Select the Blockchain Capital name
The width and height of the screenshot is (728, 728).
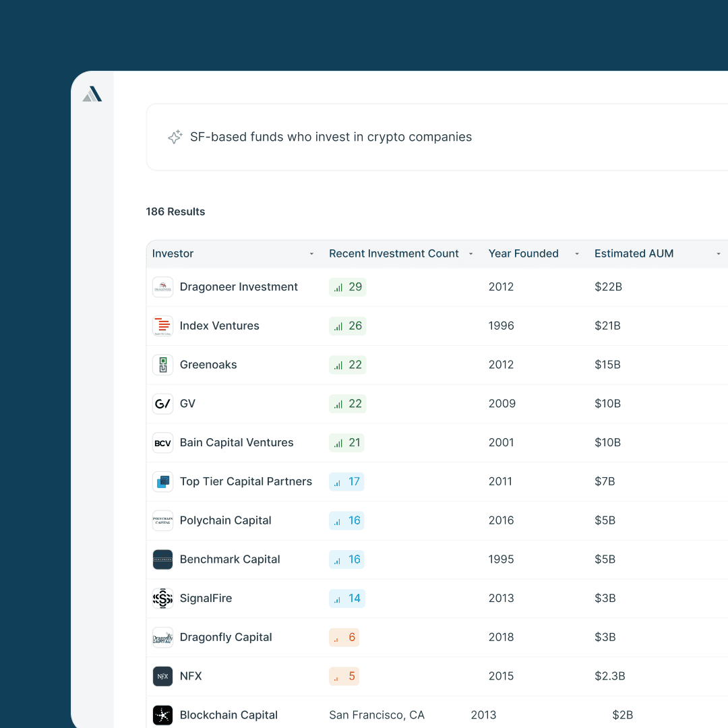point(229,715)
